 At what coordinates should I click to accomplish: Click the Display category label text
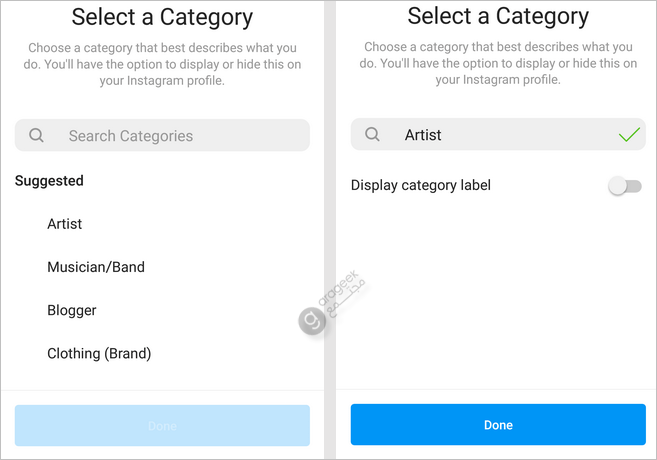coord(421,185)
